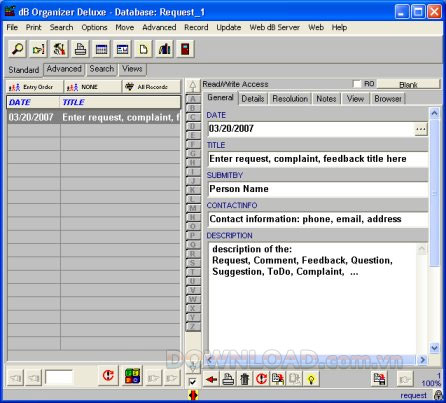The image size is (446, 403).
Task: Click the padlock icon in status bar
Action: point(439,395)
